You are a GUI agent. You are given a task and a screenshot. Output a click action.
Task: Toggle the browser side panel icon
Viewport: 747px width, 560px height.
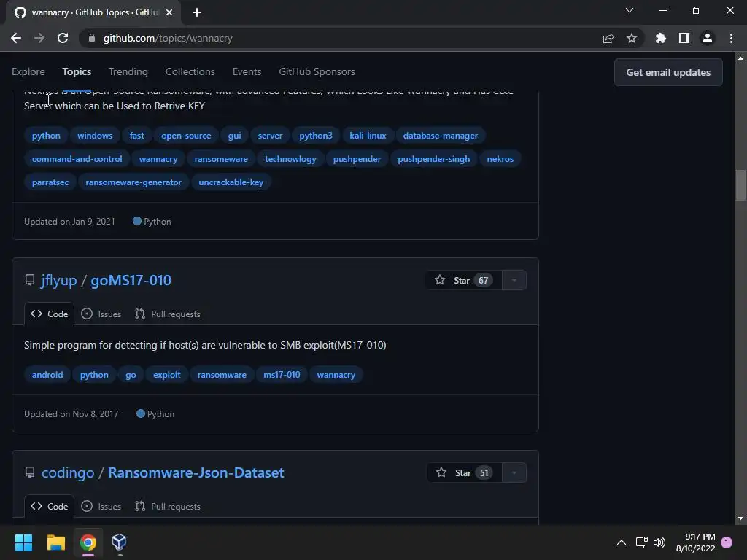tap(684, 38)
